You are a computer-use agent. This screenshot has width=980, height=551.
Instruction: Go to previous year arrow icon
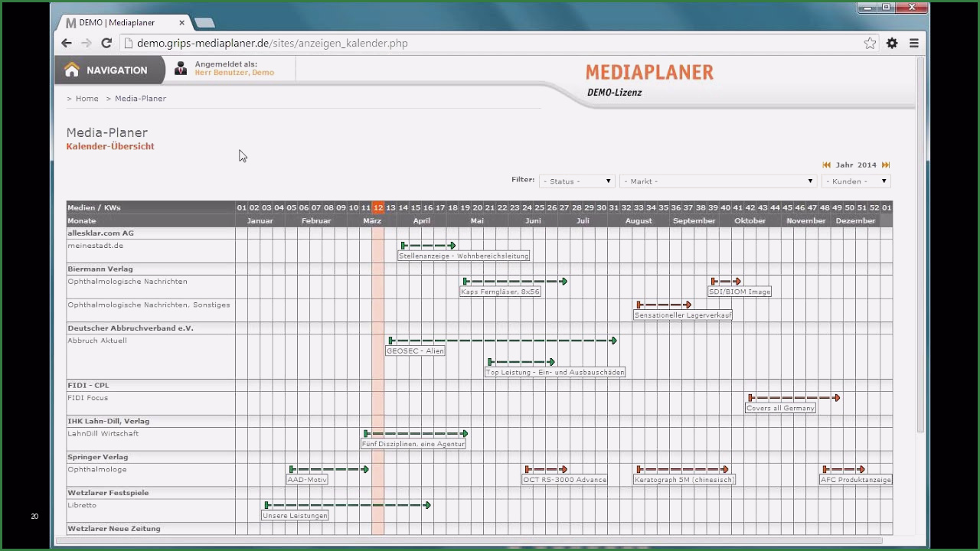(827, 165)
